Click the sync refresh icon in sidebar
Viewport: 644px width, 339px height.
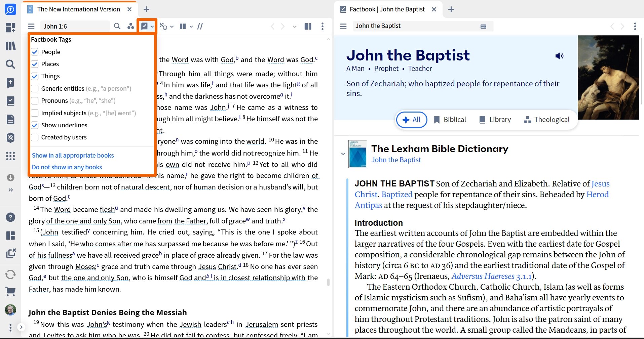point(10,274)
